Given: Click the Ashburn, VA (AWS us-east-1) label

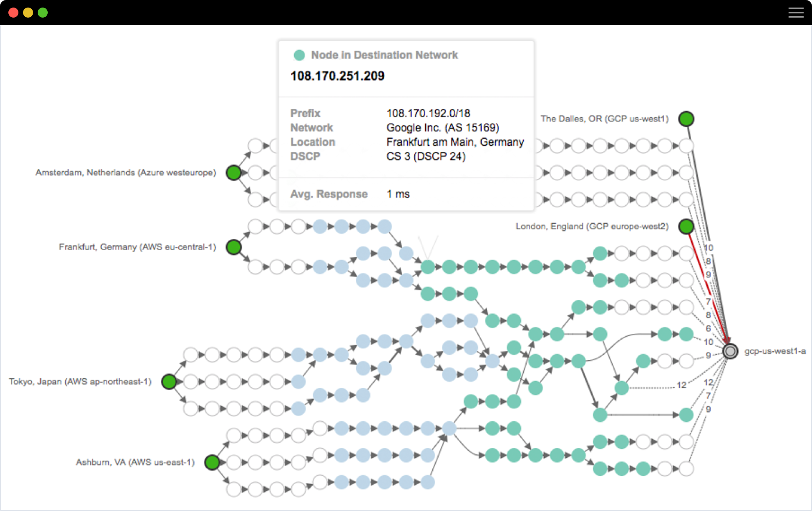Looking at the screenshot, I should click(135, 462).
